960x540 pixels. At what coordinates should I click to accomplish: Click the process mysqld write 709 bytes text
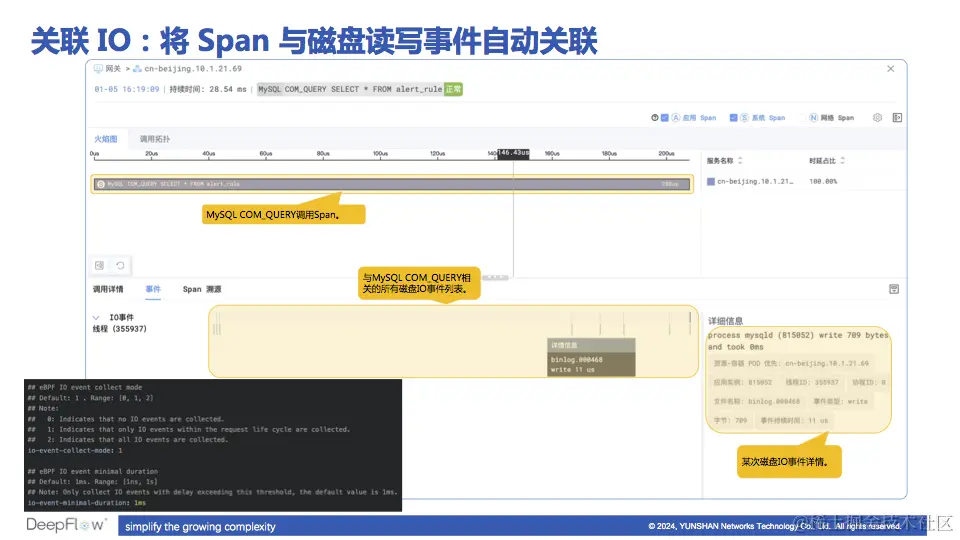[798, 341]
